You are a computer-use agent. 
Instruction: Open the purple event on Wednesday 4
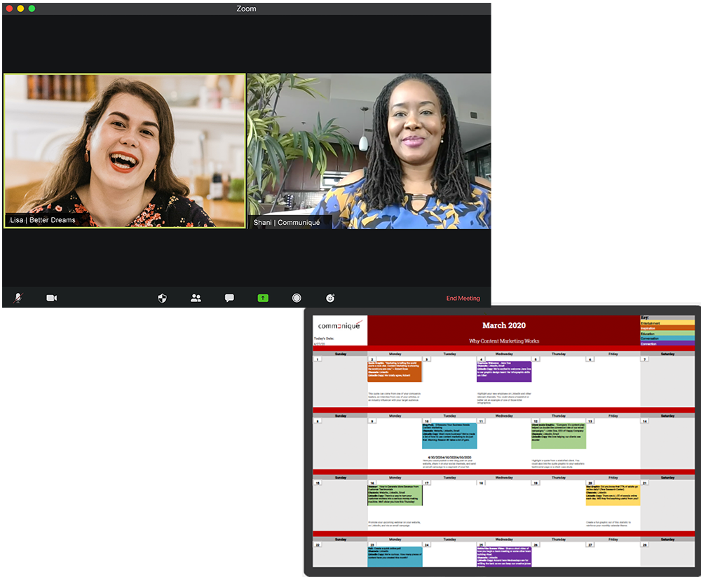(504, 371)
